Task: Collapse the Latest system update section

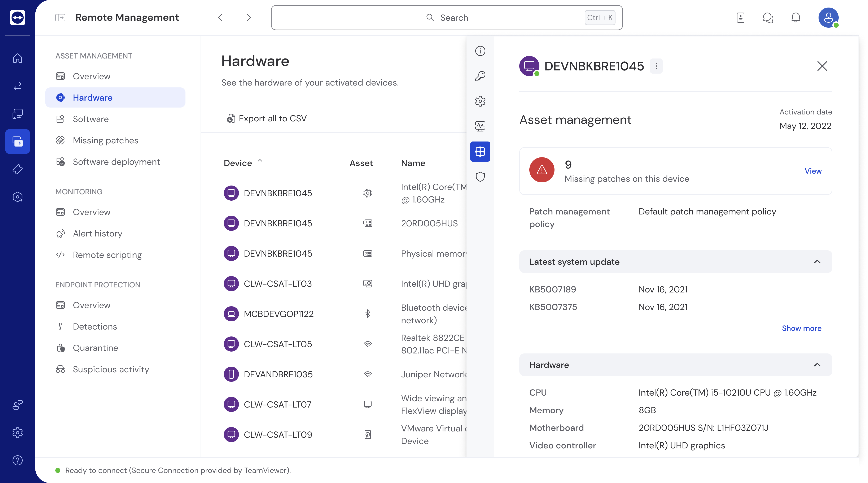Action: (817, 262)
